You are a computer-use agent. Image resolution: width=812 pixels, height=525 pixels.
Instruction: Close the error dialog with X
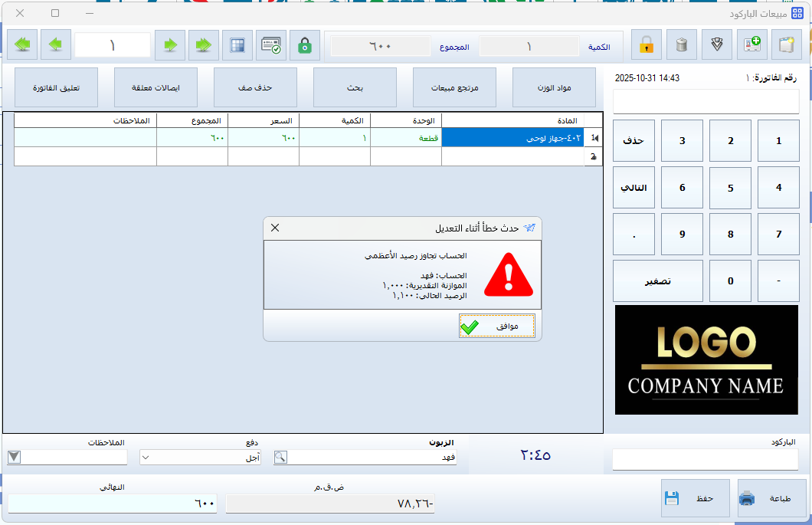pos(275,228)
